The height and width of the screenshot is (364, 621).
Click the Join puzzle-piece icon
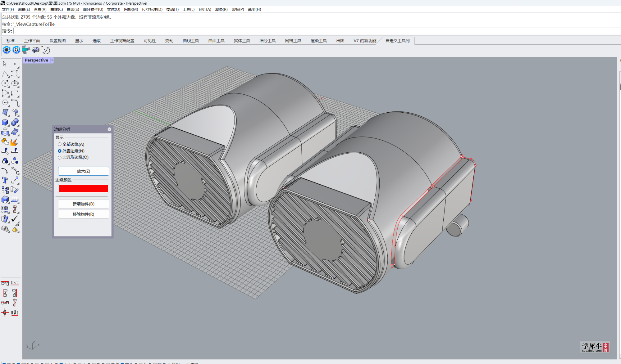5,142
